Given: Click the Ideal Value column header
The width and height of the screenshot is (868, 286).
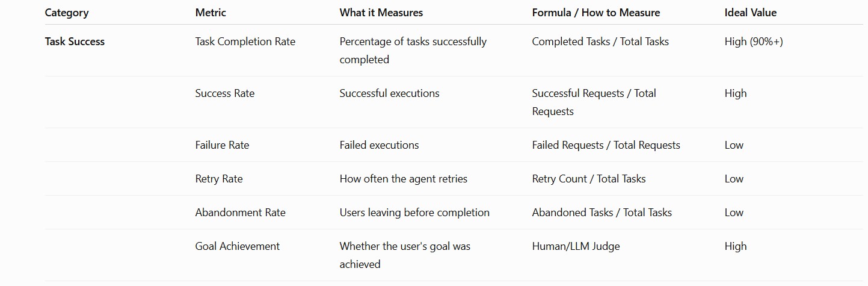Looking at the screenshot, I should pos(751,13).
